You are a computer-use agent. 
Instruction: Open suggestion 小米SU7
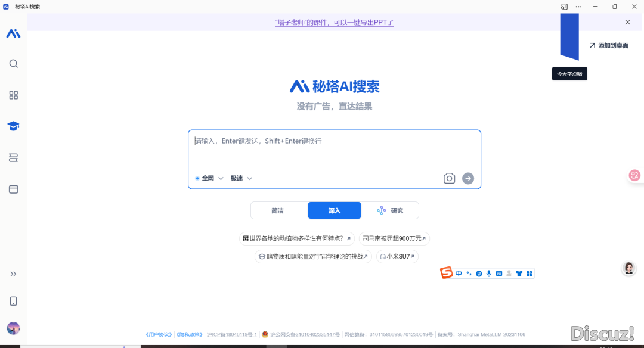[397, 256]
